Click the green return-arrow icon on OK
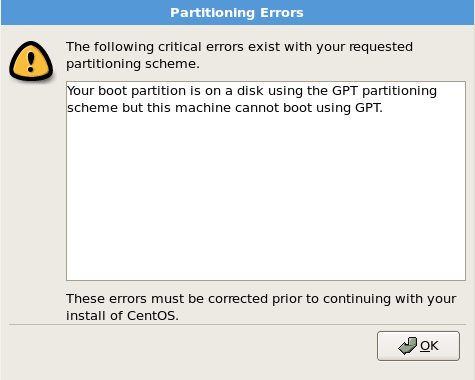The width and height of the screenshot is (475, 380). click(x=407, y=346)
